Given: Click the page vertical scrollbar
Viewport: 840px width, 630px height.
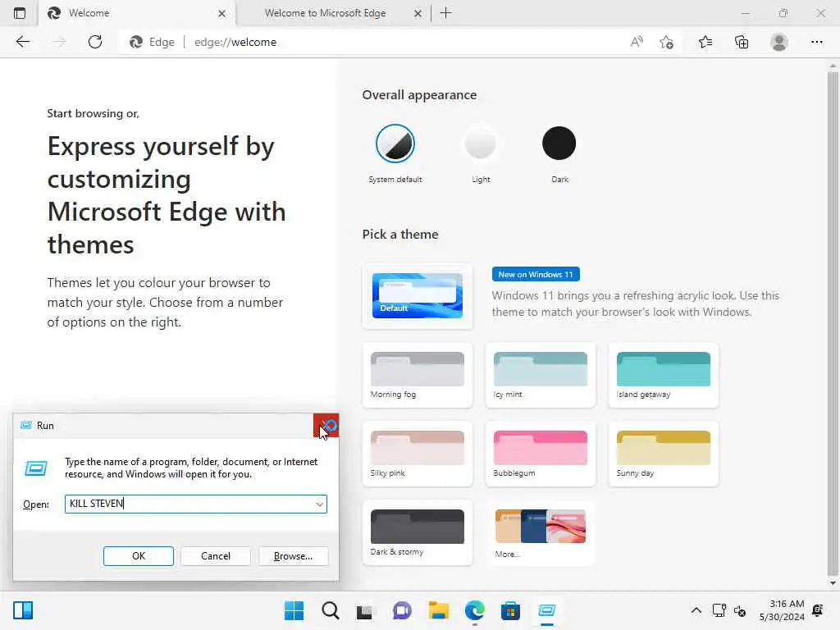Looking at the screenshot, I should [x=833, y=324].
